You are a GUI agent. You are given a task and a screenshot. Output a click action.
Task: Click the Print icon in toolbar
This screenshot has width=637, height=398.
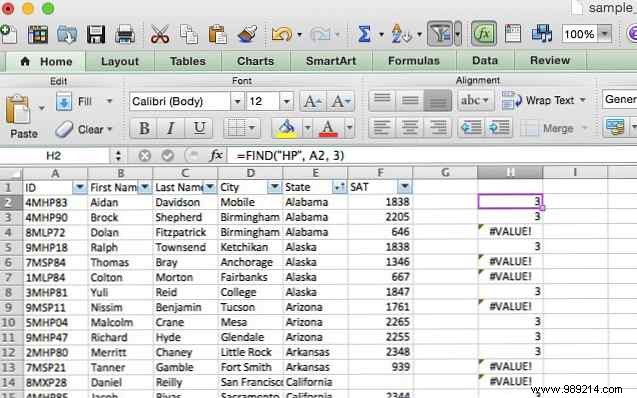tap(125, 35)
